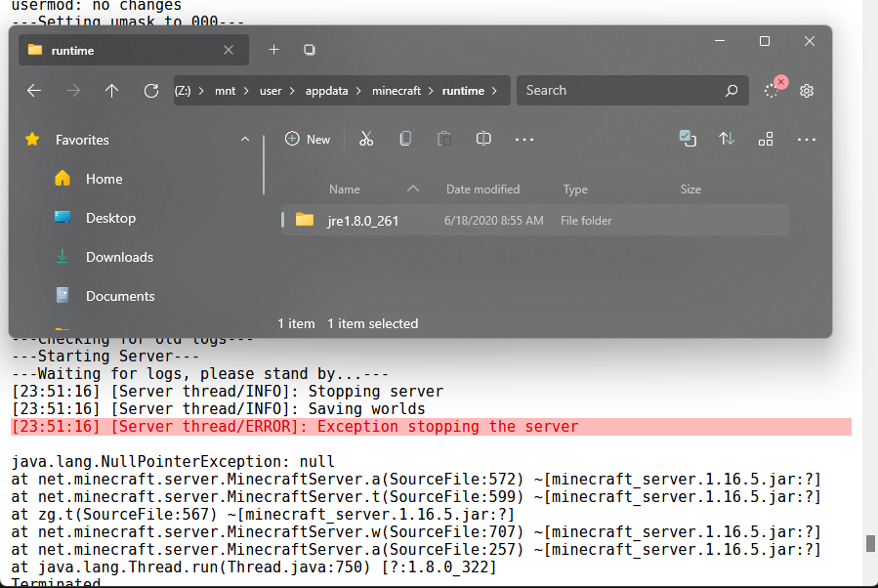
Task: Click the mnt breadcrumb segment
Action: [x=225, y=91]
